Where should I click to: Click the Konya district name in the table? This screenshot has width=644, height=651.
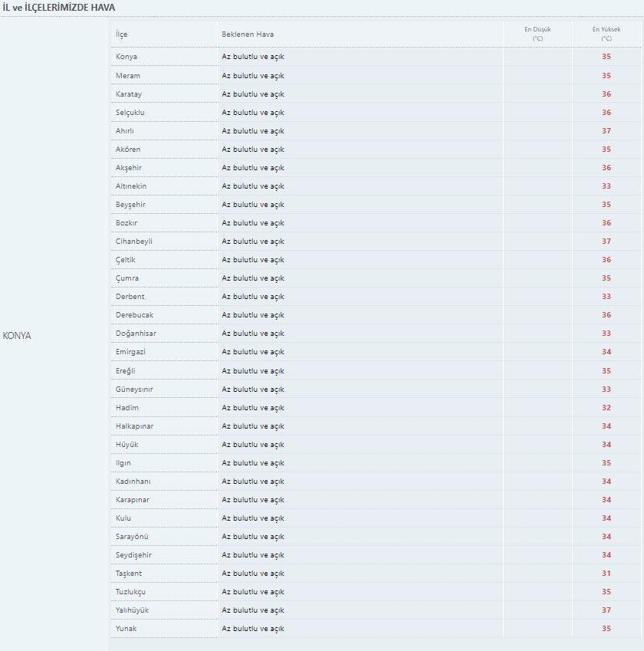pos(127,57)
